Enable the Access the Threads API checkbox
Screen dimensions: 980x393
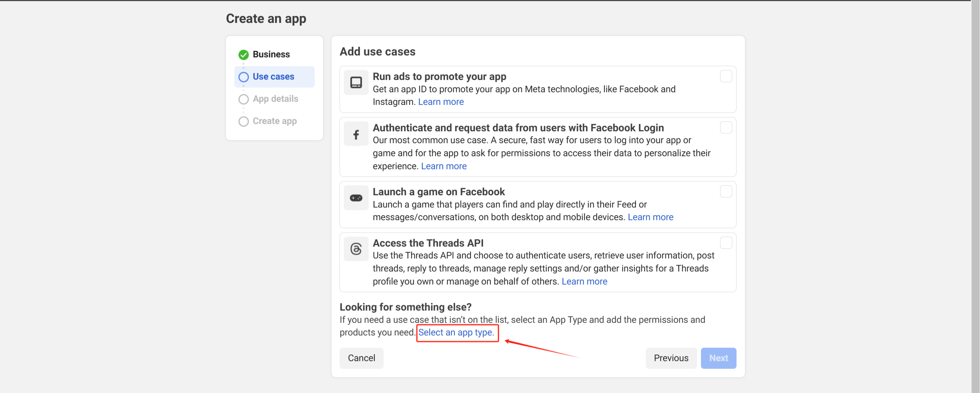(x=726, y=243)
